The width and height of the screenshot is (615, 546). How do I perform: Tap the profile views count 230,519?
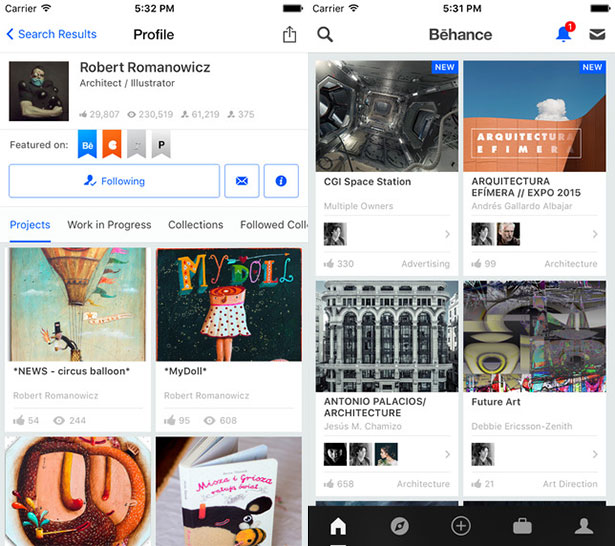(150, 115)
